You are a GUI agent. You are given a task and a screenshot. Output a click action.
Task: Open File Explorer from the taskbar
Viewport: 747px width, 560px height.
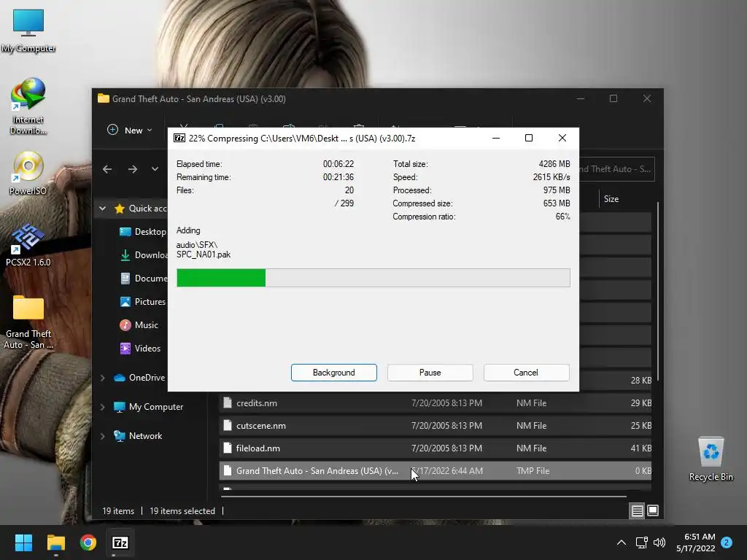pyautogui.click(x=55, y=542)
